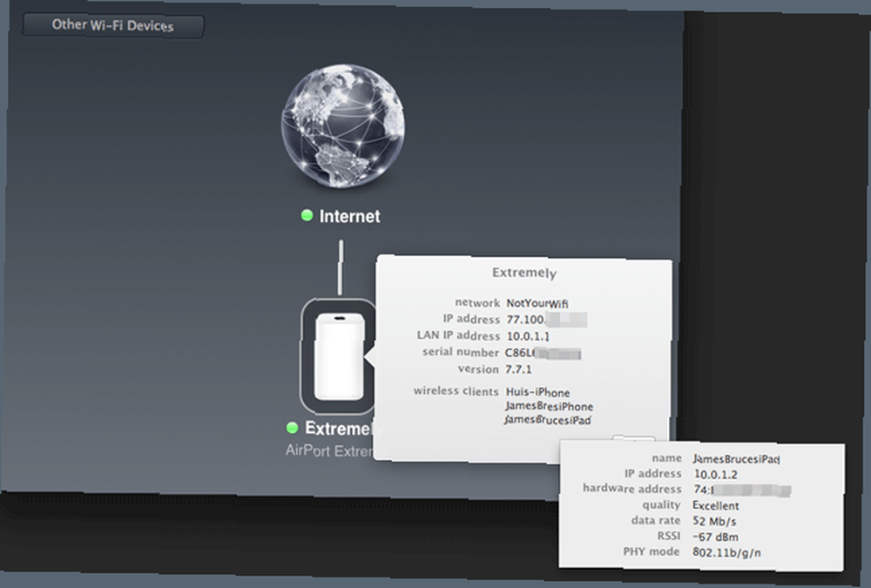Click the LAN IP address value 10.0.1.1
This screenshot has height=588, width=871.
tap(528, 336)
